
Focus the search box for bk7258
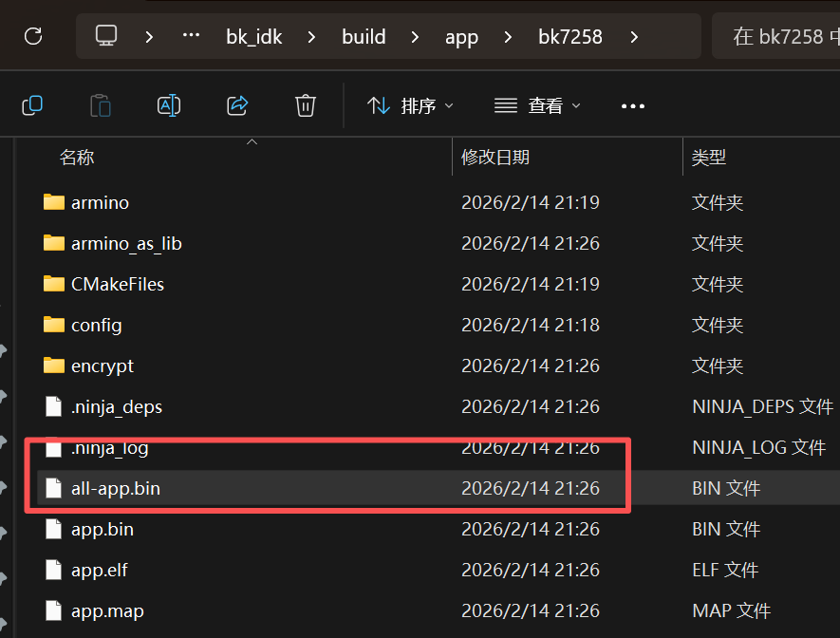775,36
